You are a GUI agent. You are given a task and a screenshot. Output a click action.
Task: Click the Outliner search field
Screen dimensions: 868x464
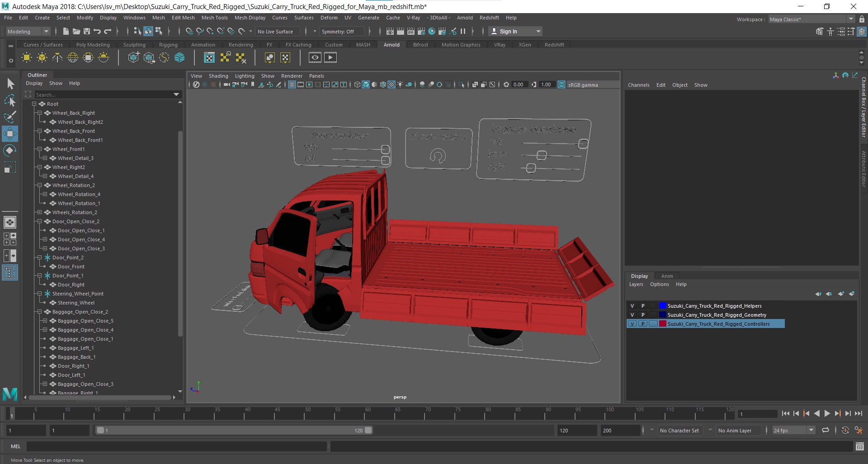click(x=104, y=94)
